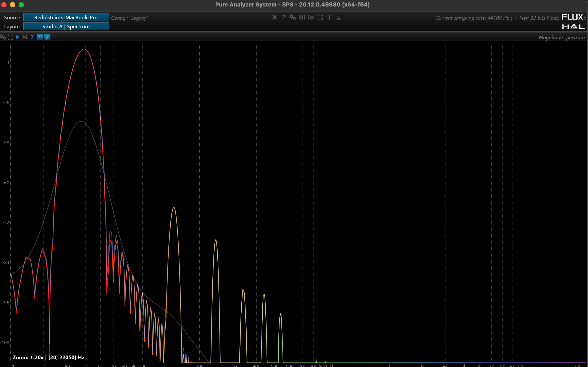Maximize spectrum panel with expand icon
Screen dimensions: 588x367
pos(10,37)
